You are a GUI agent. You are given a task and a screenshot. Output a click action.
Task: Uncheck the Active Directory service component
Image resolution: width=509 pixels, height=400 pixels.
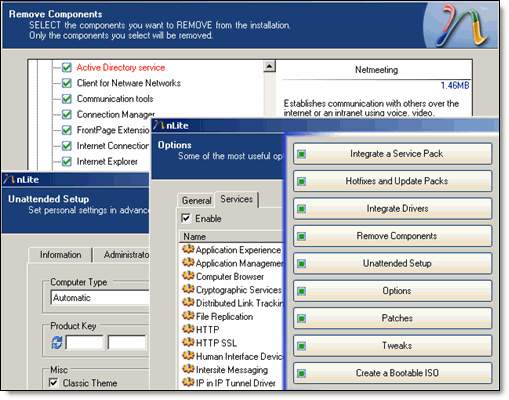[x=67, y=68]
